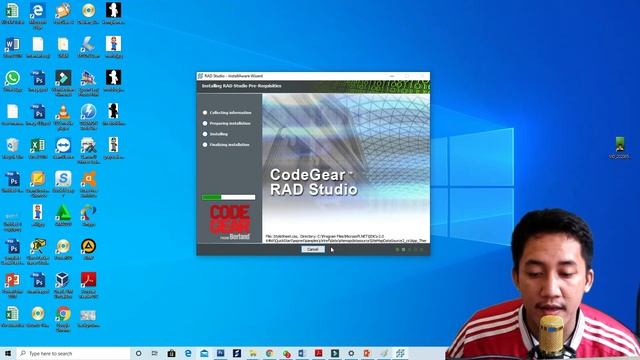This screenshot has width=640, height=360.
Task: Open Task View from the taskbar
Action: pos(155,353)
